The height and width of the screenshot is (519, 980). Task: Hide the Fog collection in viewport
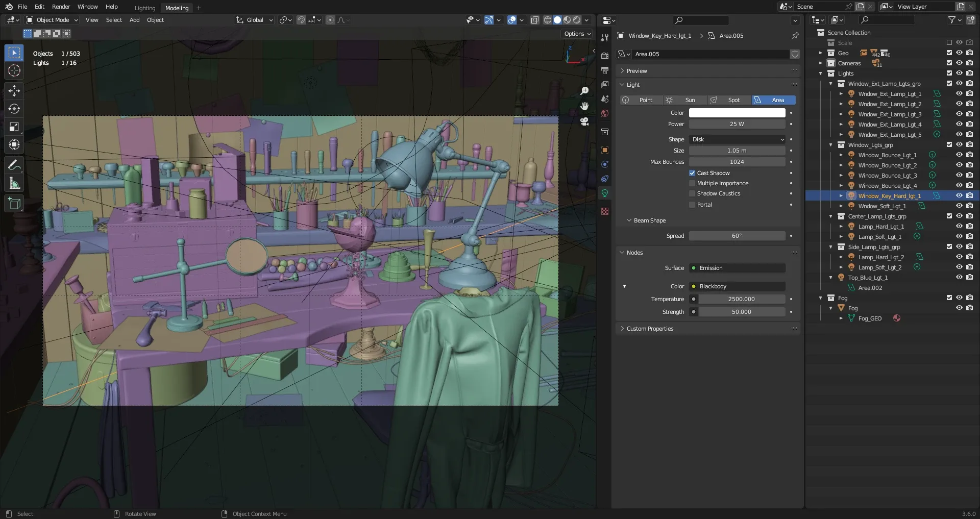(x=959, y=298)
